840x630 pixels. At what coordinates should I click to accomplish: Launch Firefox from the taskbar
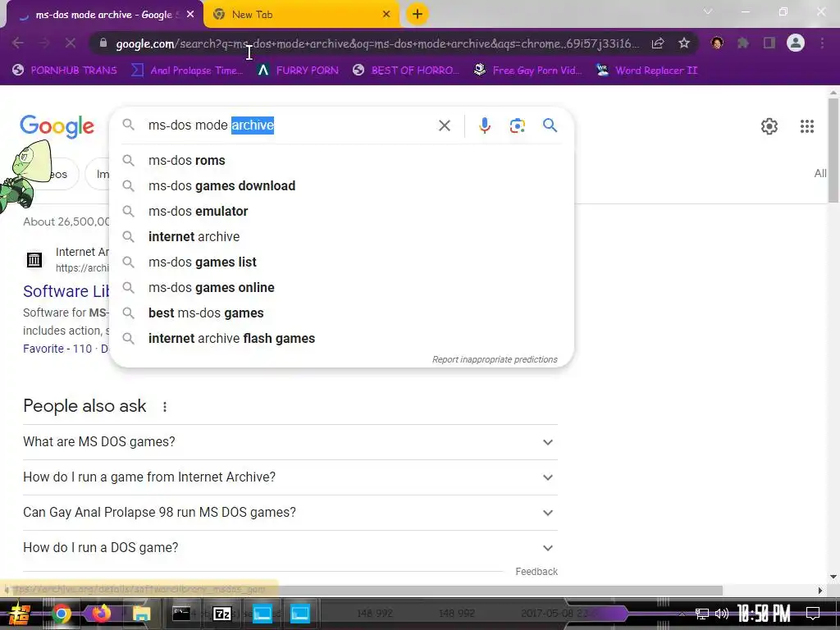point(101,614)
